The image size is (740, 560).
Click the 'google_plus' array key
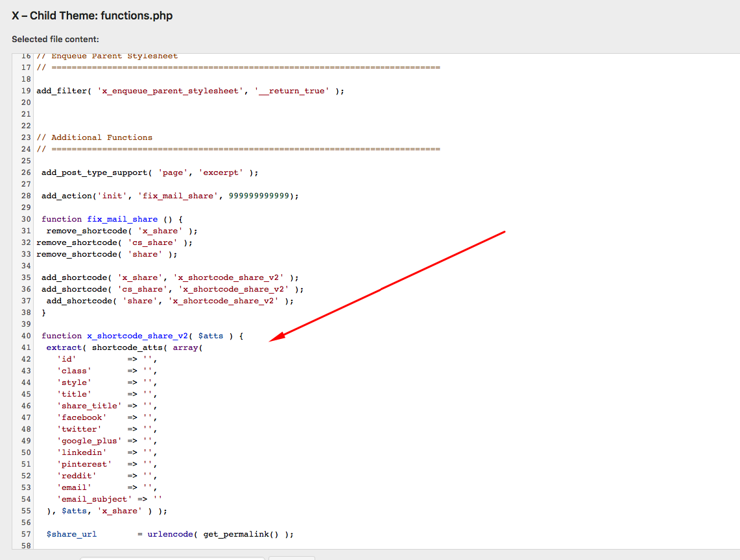(x=90, y=441)
